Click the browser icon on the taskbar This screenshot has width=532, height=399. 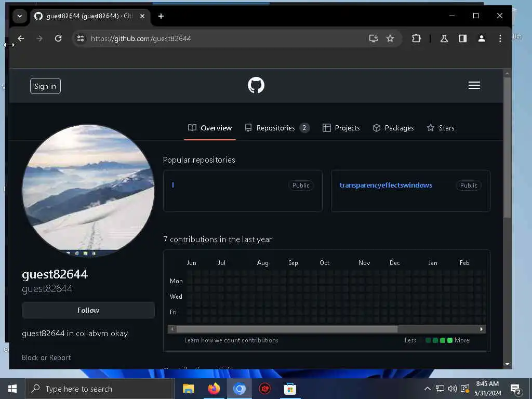239,389
